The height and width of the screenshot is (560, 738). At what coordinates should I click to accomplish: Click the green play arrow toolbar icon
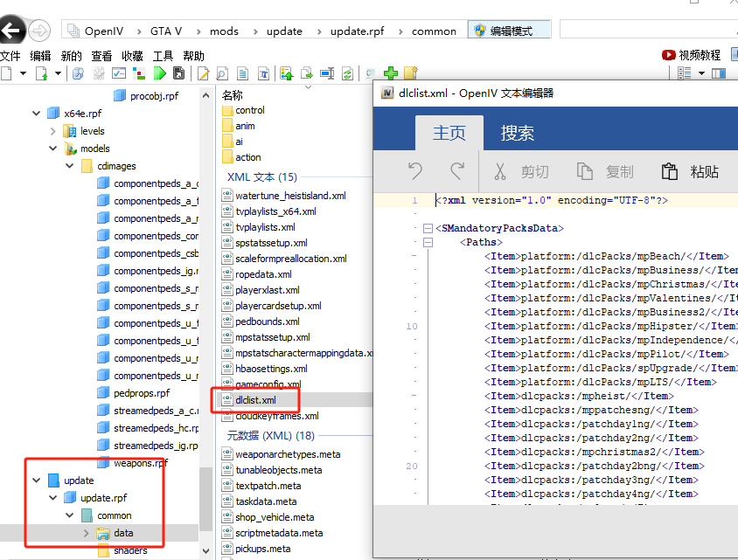tap(159, 73)
